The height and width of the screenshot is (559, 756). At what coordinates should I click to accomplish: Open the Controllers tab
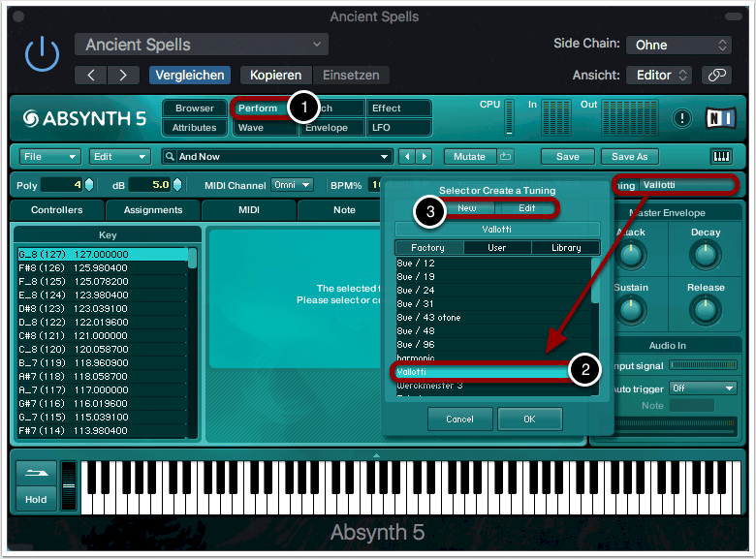click(x=57, y=210)
